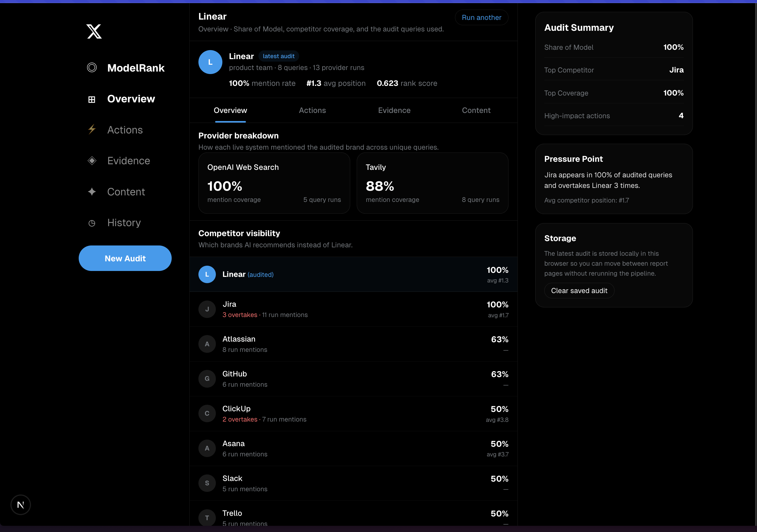Click Clear saved audit button
The width and height of the screenshot is (757, 532).
click(x=578, y=291)
